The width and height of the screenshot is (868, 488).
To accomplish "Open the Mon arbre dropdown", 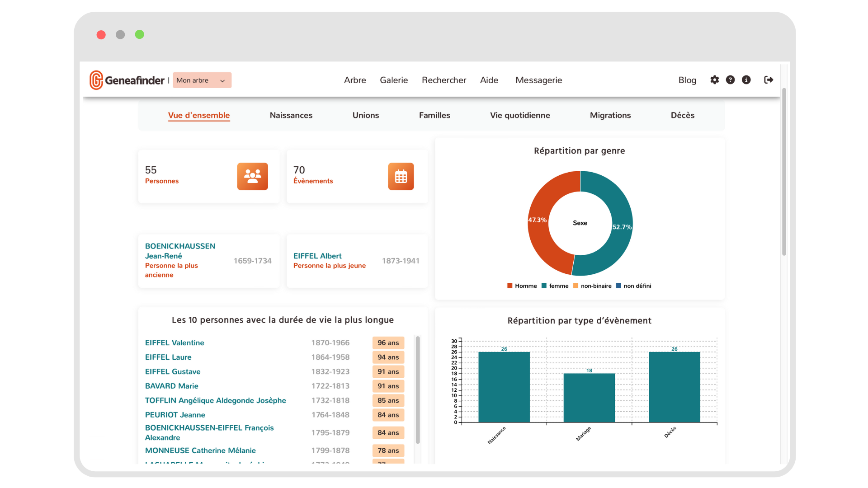I will point(202,80).
